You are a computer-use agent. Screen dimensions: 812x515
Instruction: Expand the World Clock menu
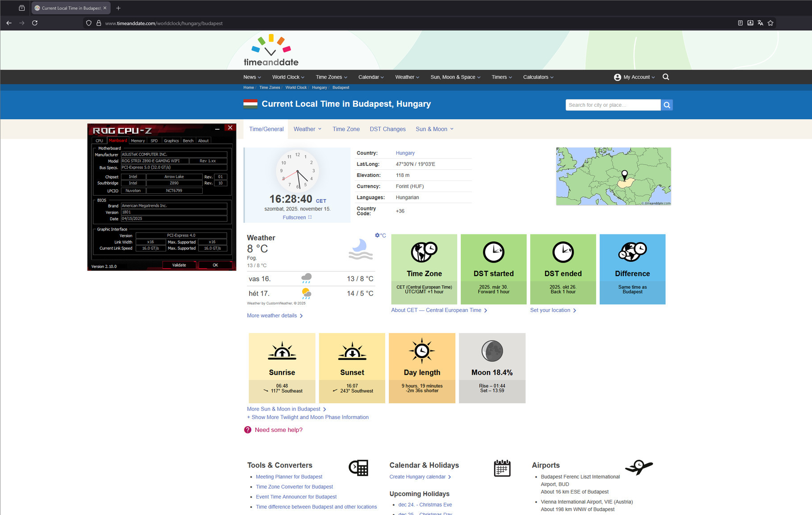coord(288,77)
